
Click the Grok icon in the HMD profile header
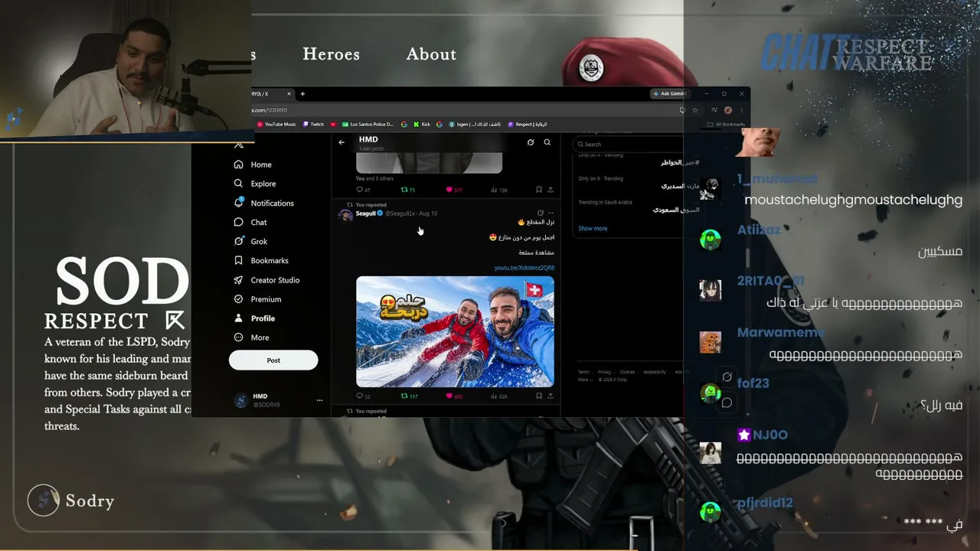[x=531, y=142]
